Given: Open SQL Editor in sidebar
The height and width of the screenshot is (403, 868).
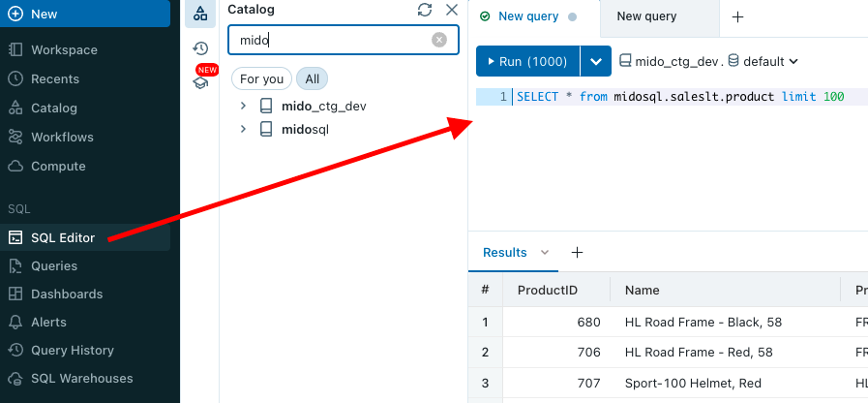Looking at the screenshot, I should [x=63, y=237].
